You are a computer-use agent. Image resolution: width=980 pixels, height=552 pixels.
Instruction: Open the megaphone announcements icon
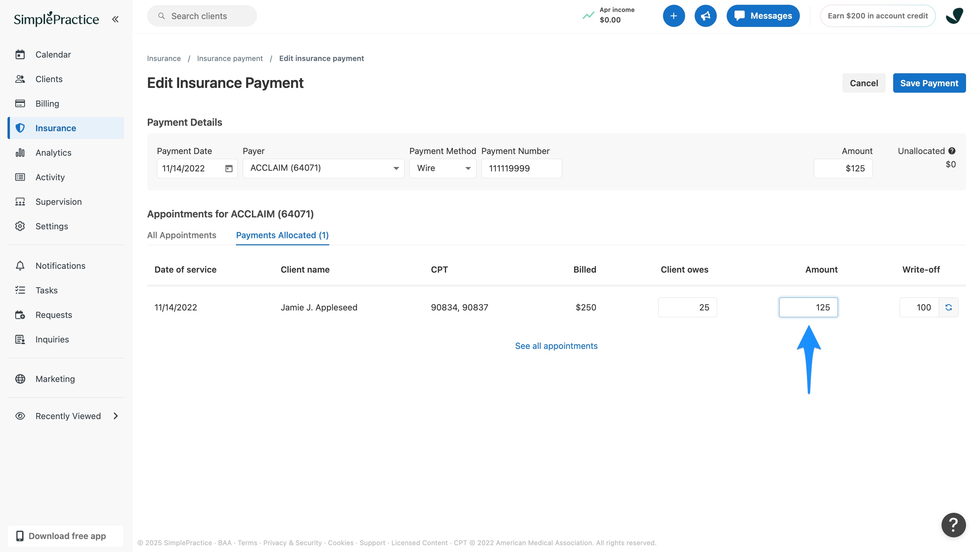pos(705,16)
